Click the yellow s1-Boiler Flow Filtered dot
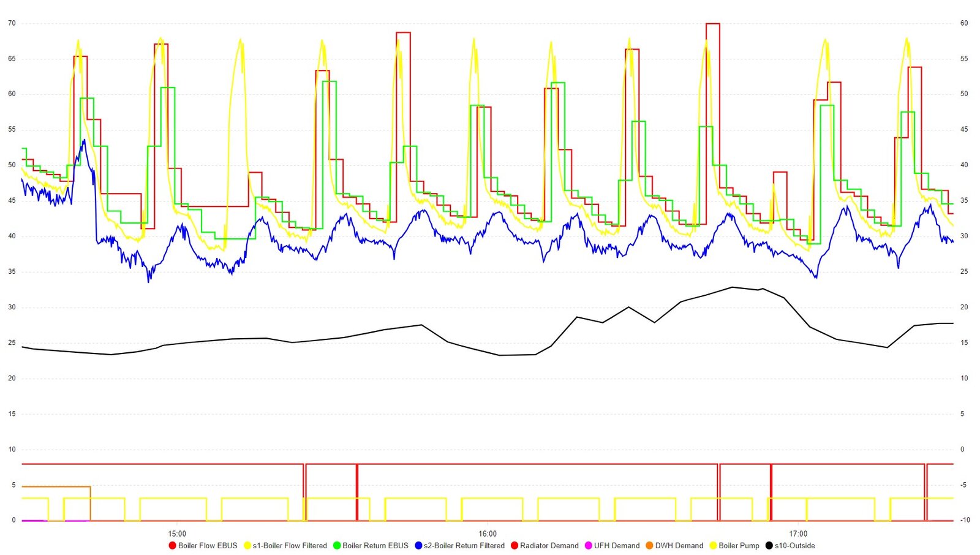The image size is (980, 555). (247, 545)
